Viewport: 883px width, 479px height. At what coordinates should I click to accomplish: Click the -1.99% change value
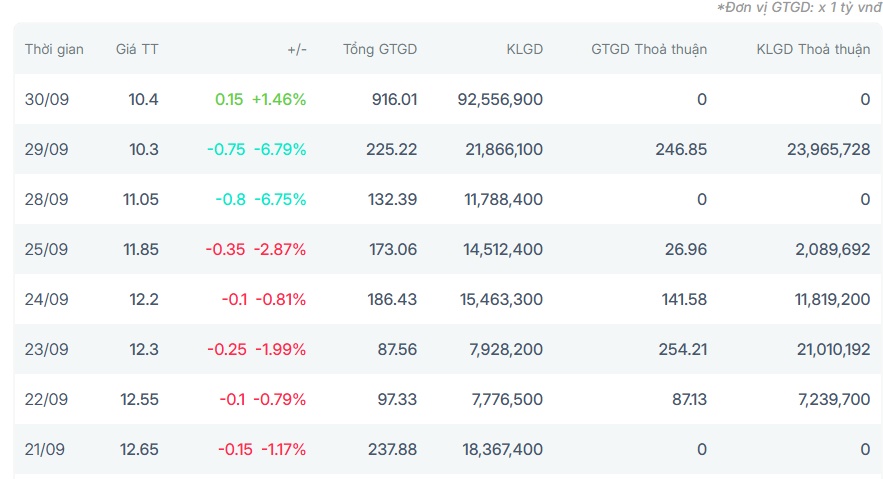point(280,350)
